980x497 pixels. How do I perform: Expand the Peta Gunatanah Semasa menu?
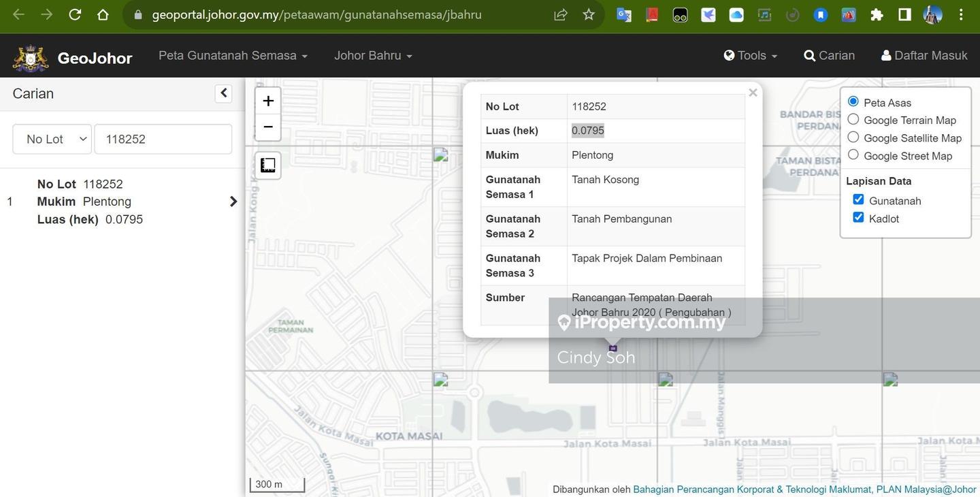[233, 56]
